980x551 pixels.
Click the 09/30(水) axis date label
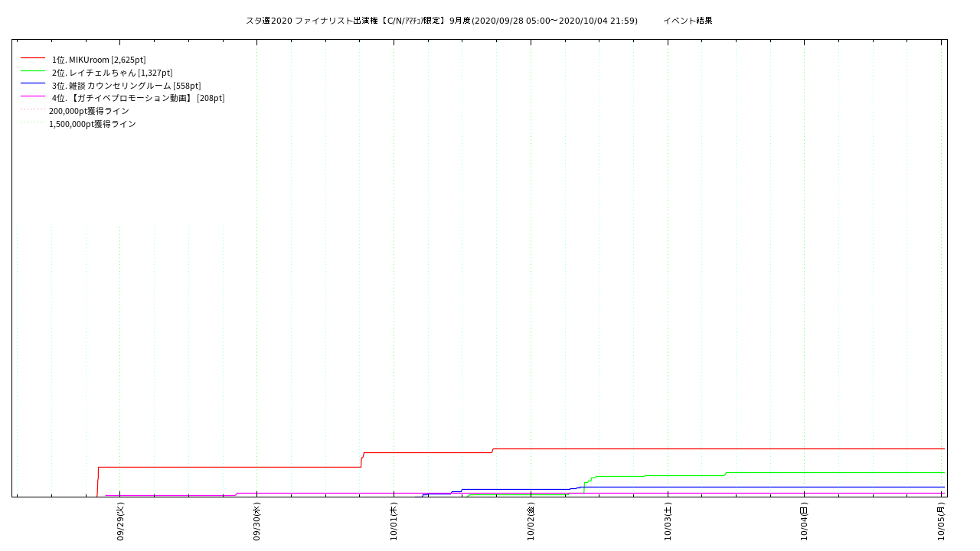click(257, 521)
